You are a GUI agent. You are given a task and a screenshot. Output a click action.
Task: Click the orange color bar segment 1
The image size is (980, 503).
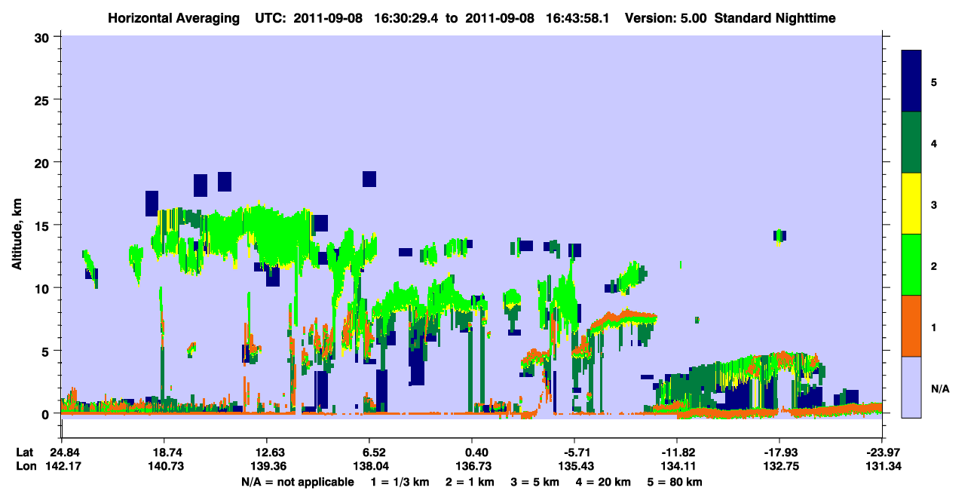[911, 326]
